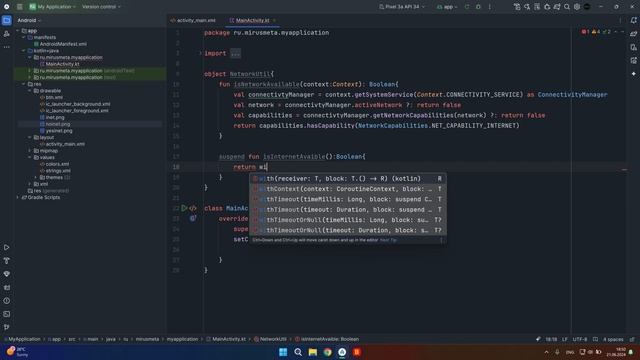Collapse the manifests folder

[x=24, y=37]
